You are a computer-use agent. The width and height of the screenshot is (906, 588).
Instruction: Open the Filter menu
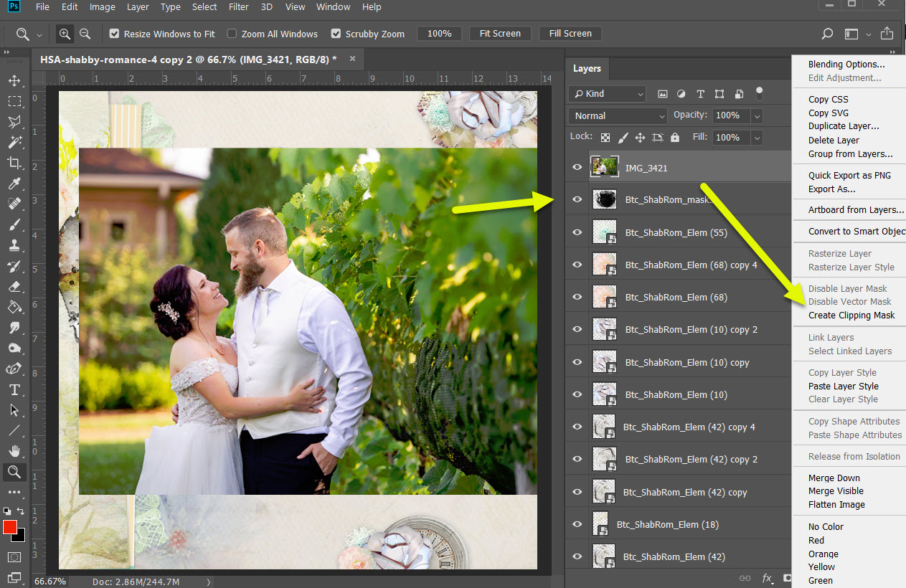click(x=239, y=7)
